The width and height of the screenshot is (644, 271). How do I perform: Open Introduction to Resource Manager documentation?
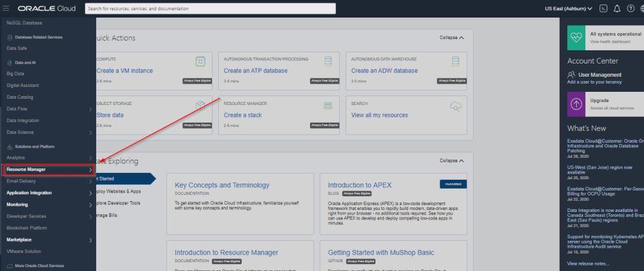pos(226,252)
